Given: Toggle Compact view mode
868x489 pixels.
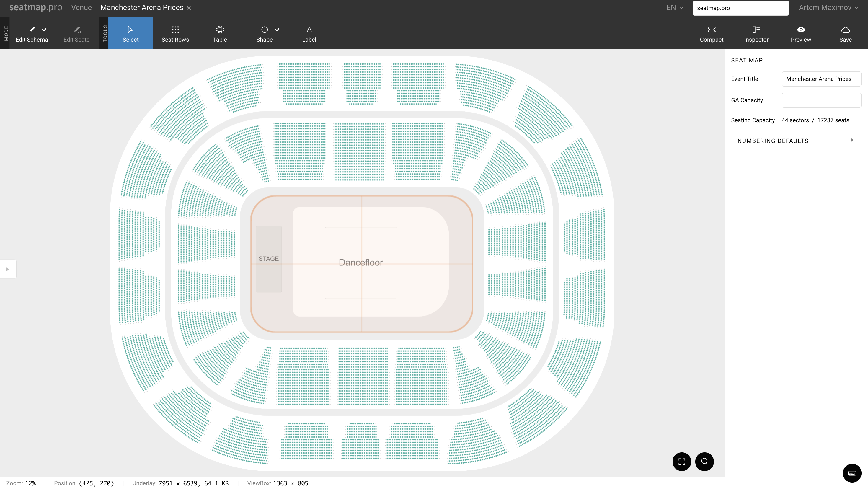Looking at the screenshot, I should pos(711,34).
